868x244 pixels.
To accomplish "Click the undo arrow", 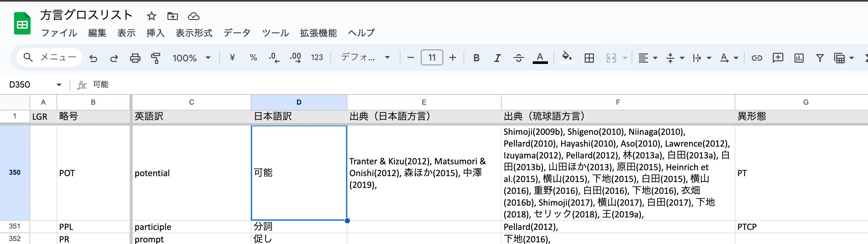I will click(93, 58).
